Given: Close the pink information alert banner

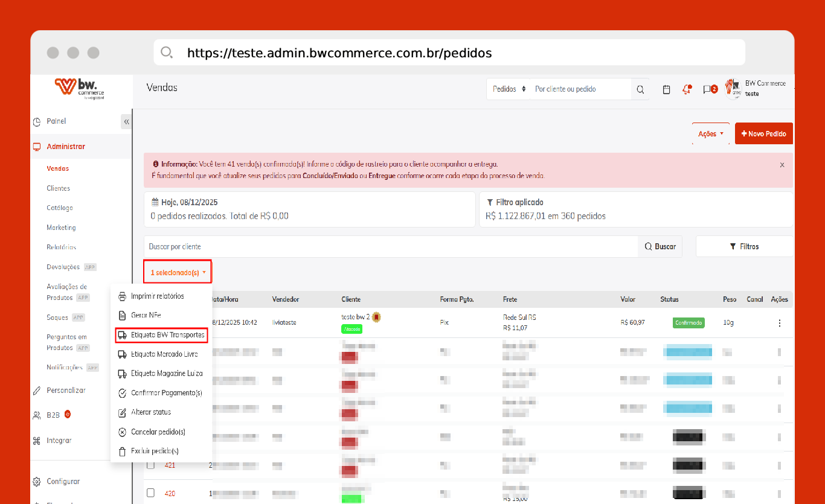Looking at the screenshot, I should 782,165.
